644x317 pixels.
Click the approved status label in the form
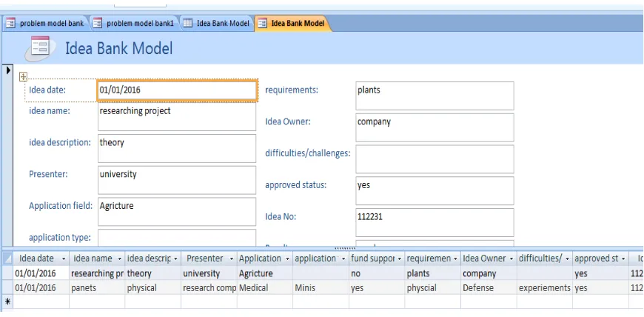click(x=295, y=185)
